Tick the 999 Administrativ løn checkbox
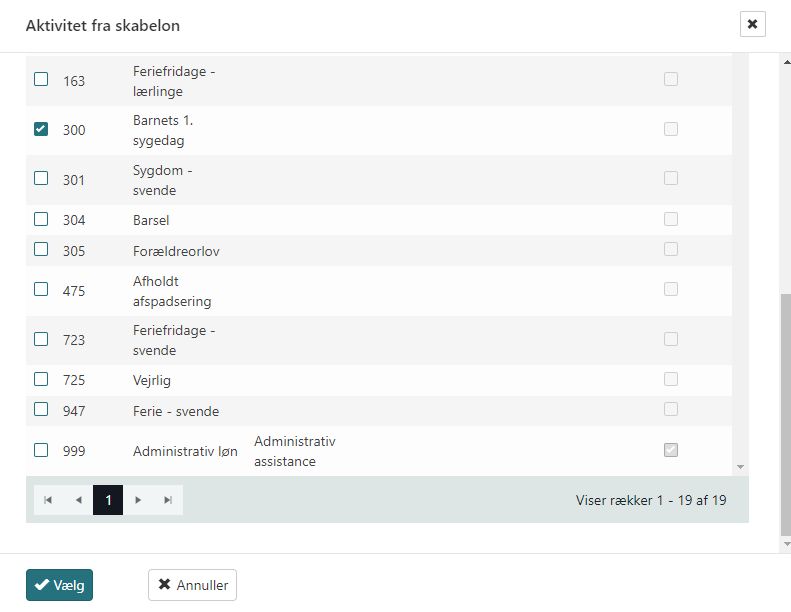Image resolution: width=791 pixels, height=612 pixels. click(41, 450)
